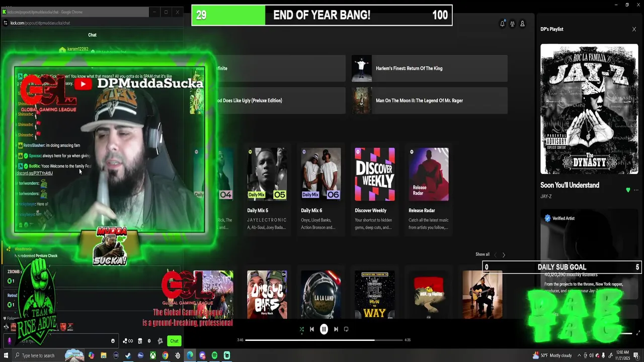Open Spotify from the taskbar
This screenshot has height=362, width=644.
tap(214, 355)
